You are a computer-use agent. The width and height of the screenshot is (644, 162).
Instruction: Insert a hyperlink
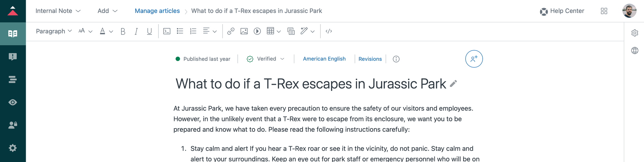pos(231,31)
